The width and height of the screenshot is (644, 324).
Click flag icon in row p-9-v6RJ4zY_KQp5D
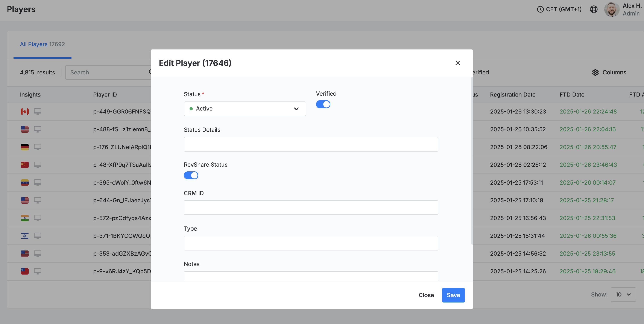pos(24,271)
